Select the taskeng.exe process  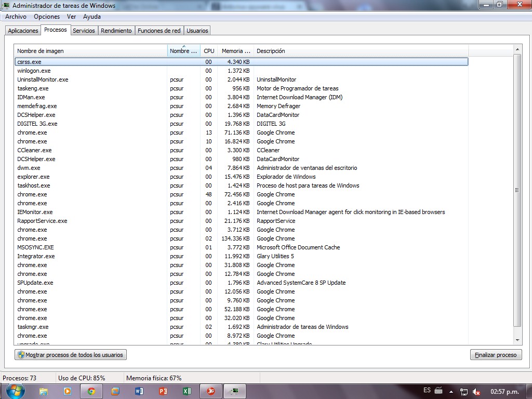pyautogui.click(x=241, y=88)
